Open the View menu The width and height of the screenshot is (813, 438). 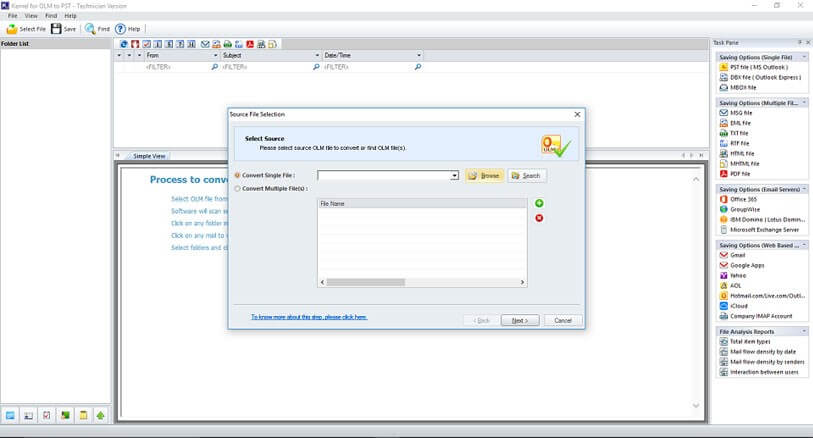click(31, 16)
